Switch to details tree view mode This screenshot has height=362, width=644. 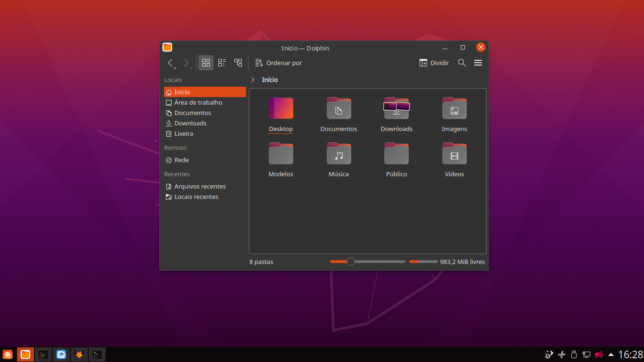(x=238, y=63)
